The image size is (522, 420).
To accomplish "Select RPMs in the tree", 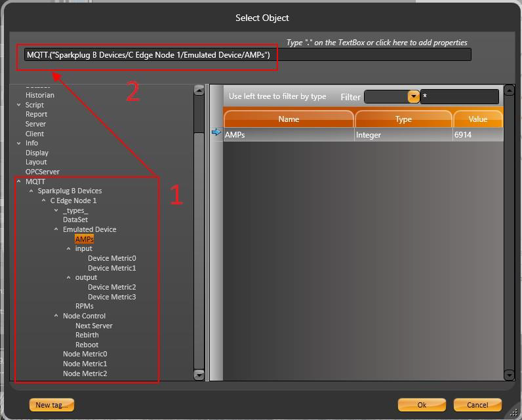I will click(x=85, y=306).
